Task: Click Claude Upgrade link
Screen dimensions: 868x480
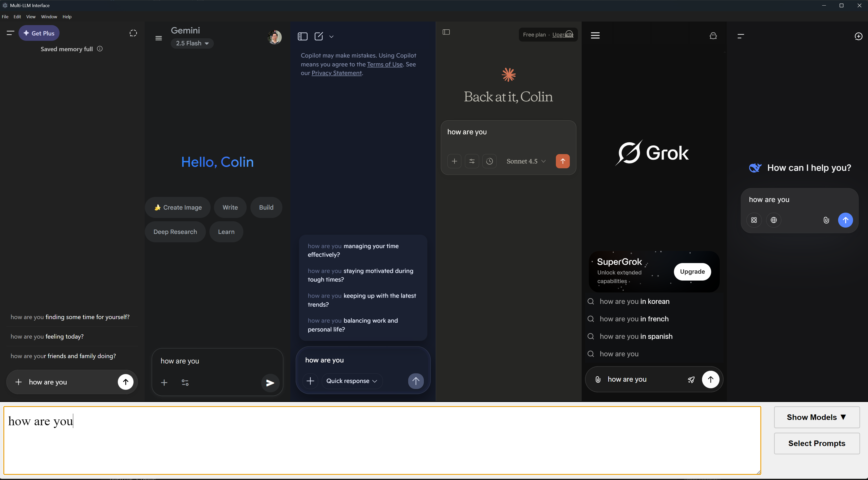Action: pyautogui.click(x=563, y=35)
